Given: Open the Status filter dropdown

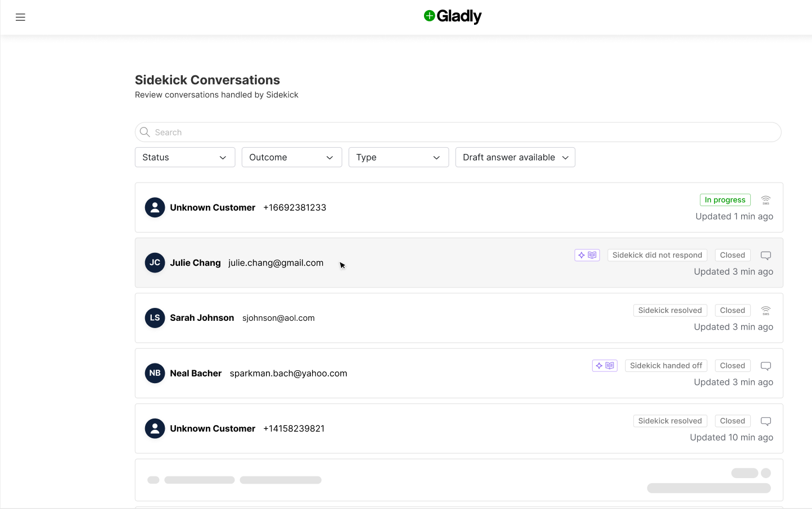Looking at the screenshot, I should (185, 157).
